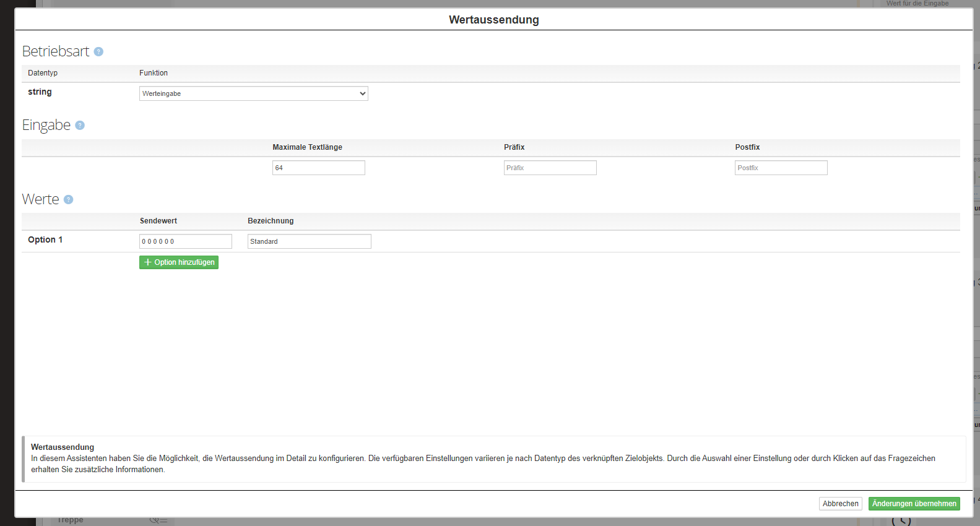Open the Funktion dropdown showing Werteingabe
Viewport: 980px width, 526px height.
[253, 93]
